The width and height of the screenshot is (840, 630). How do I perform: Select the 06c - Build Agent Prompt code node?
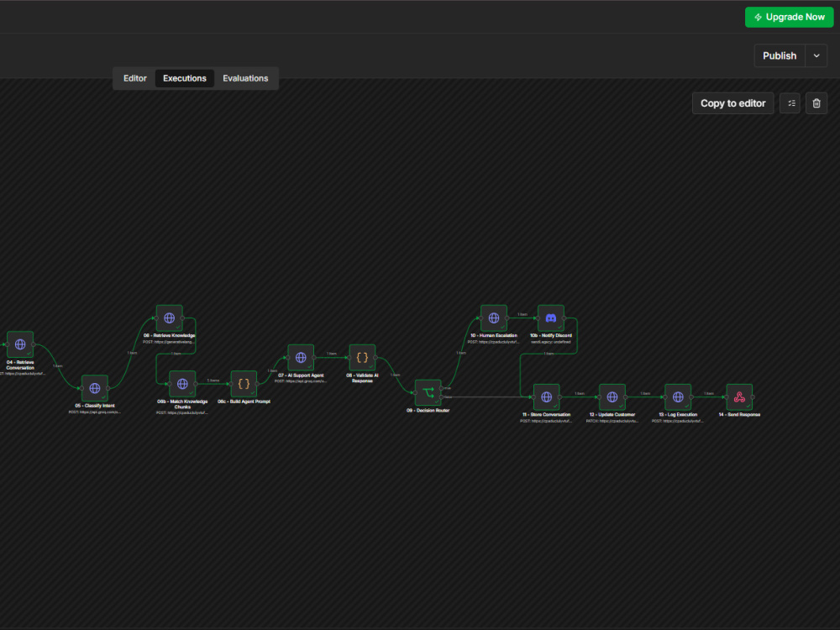pyautogui.click(x=244, y=384)
